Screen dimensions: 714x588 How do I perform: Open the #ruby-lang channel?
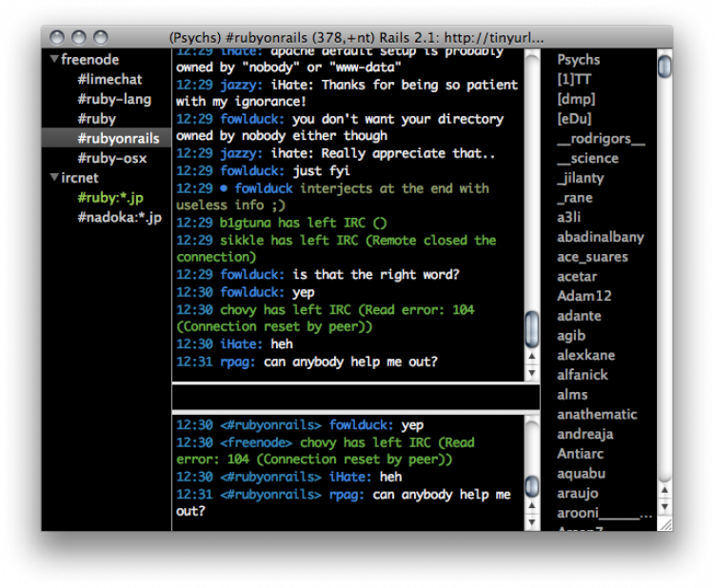(x=114, y=99)
